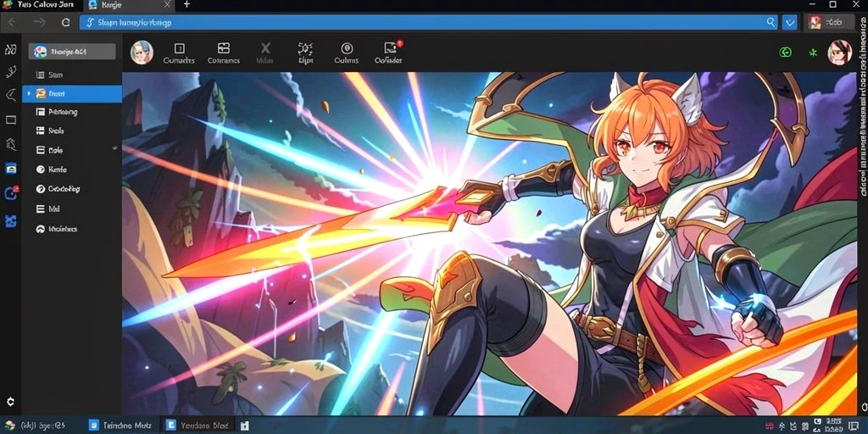Click the taskbar text next to the Start icon

pos(42,426)
